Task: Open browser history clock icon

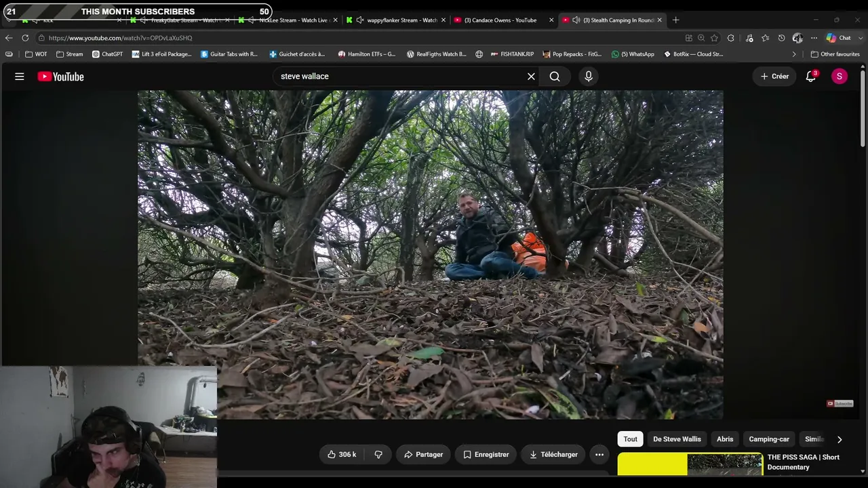Action: coord(781,38)
